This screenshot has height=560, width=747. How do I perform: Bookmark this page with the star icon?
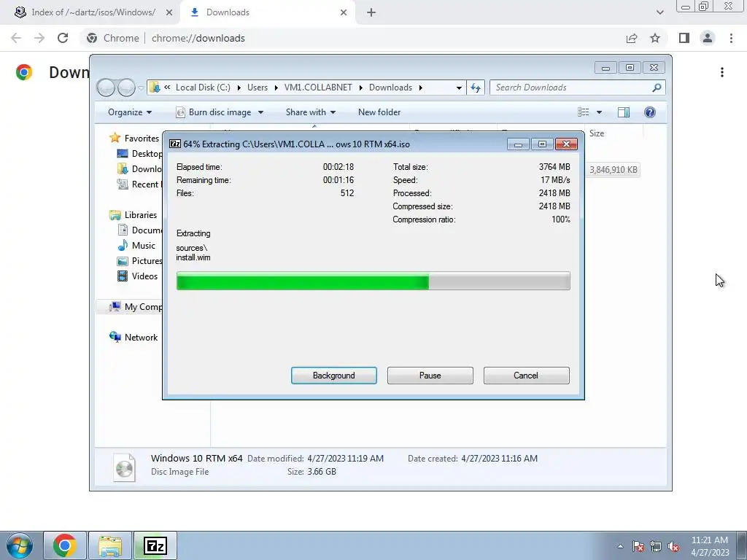click(x=655, y=38)
